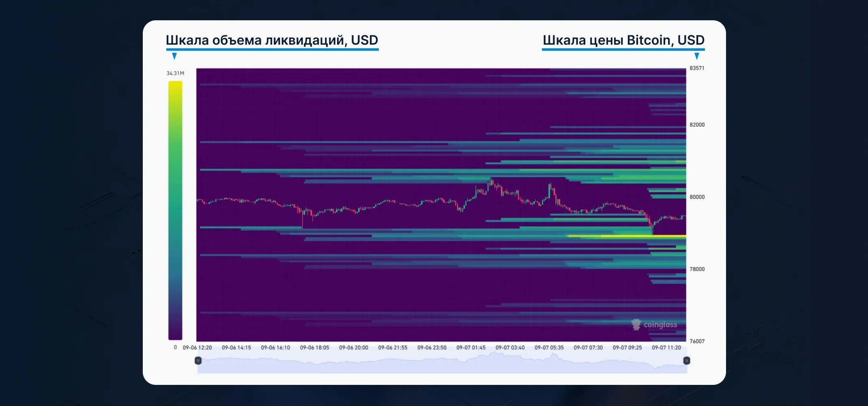The height and width of the screenshot is (406, 868).
Task: Click the bright yellow liquidation band near 79000
Action: click(627, 236)
